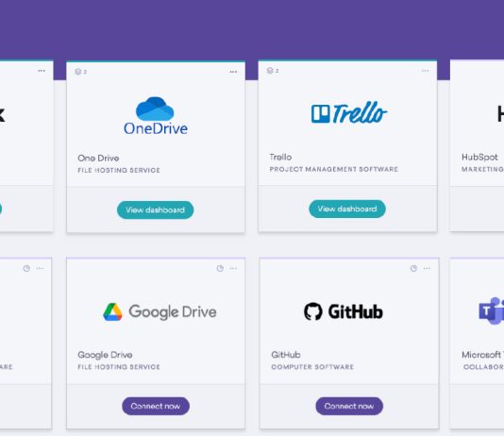The width and height of the screenshot is (504, 436).
Task: Click the clock icon on Google Drive card
Action: tap(220, 268)
